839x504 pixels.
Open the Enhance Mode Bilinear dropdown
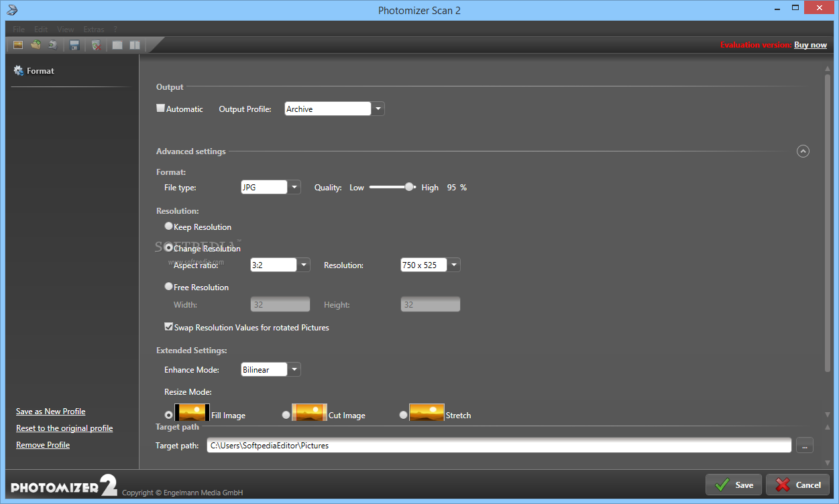point(294,369)
